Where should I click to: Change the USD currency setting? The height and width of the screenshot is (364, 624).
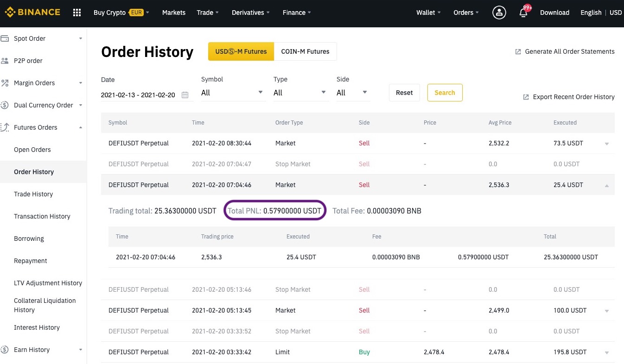click(616, 13)
